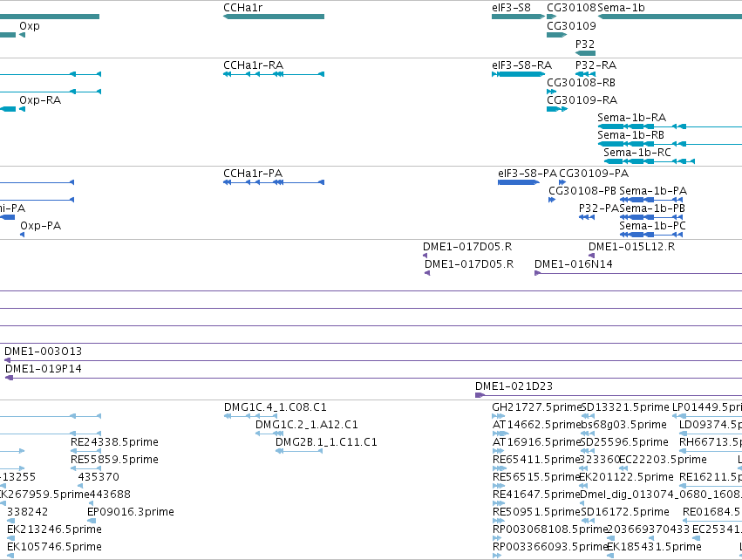
Task: Click the eIF3-S8-RA transcript glyph
Action: click(x=518, y=74)
